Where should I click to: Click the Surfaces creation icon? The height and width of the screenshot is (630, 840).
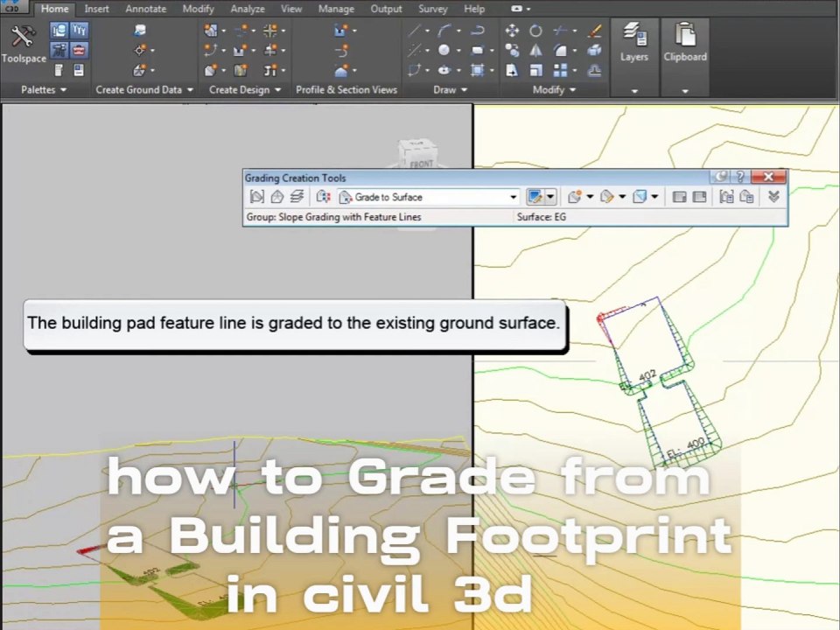click(140, 70)
